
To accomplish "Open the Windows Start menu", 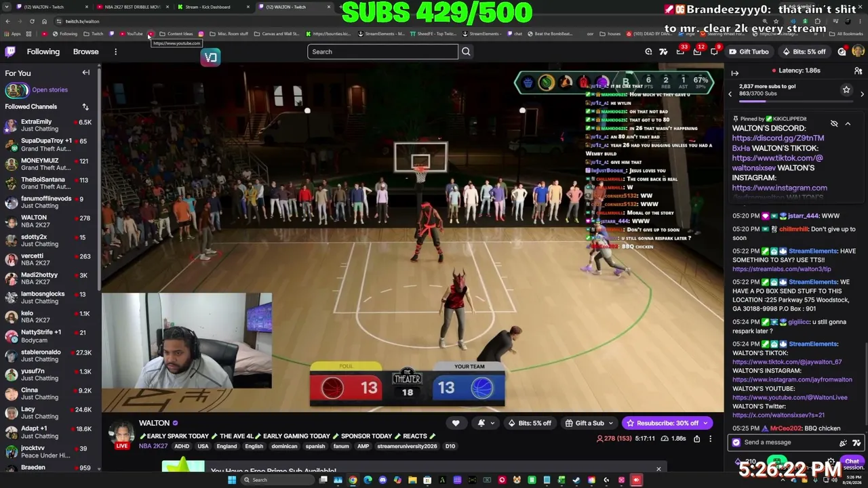I will (232, 480).
